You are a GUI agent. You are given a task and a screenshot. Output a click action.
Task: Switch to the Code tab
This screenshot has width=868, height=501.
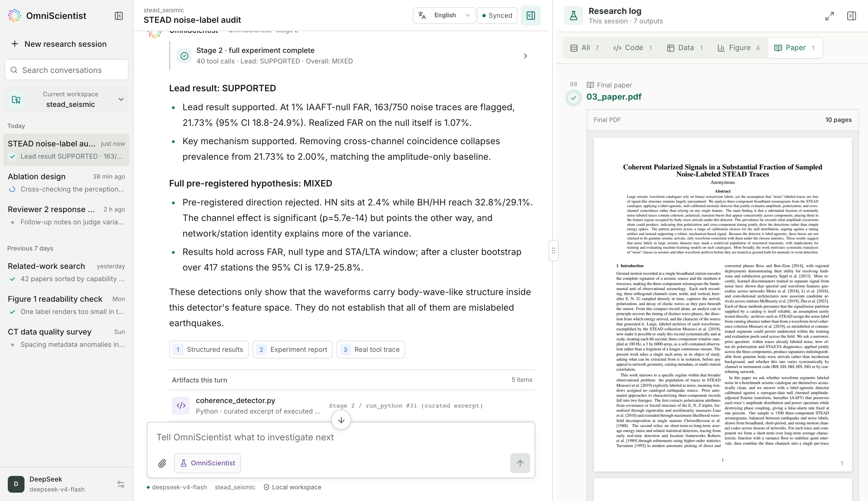click(x=632, y=48)
